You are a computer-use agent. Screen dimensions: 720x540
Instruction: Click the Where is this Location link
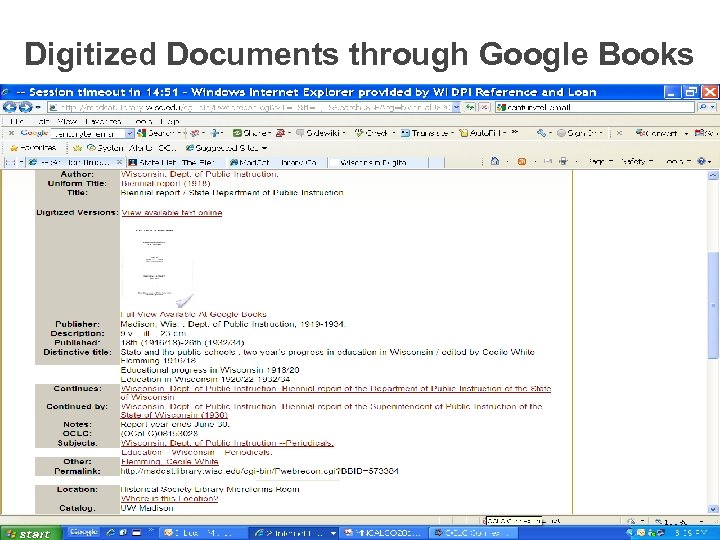169,498
